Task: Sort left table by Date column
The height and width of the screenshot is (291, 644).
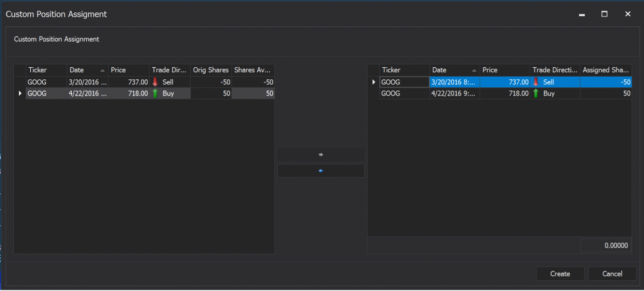Action: [87, 70]
